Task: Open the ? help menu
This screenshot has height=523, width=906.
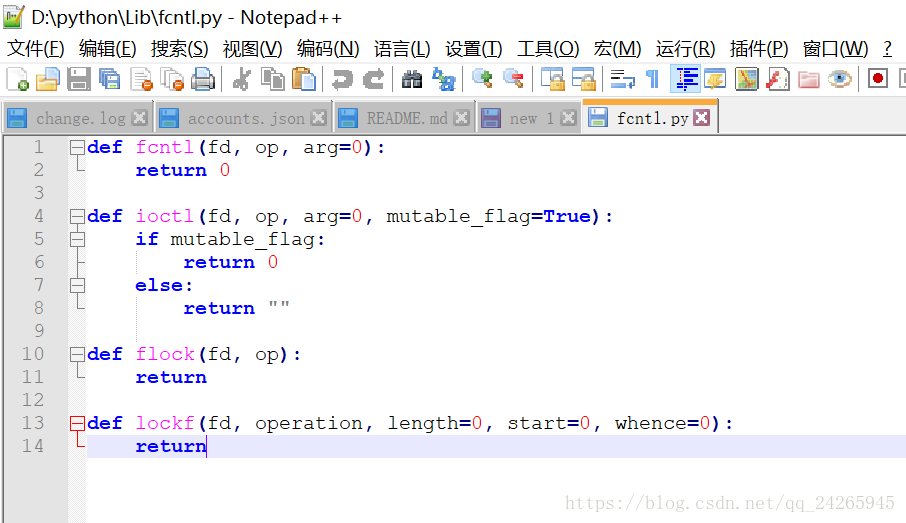Action: [888, 49]
